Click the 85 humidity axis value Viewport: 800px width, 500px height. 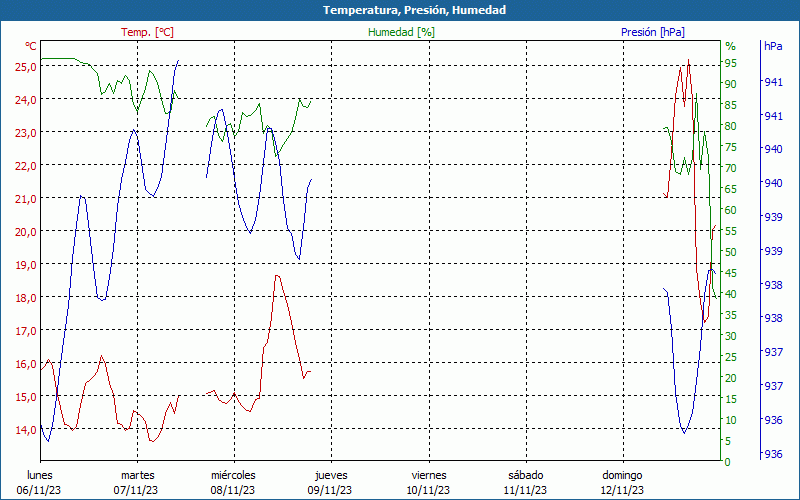point(731,105)
